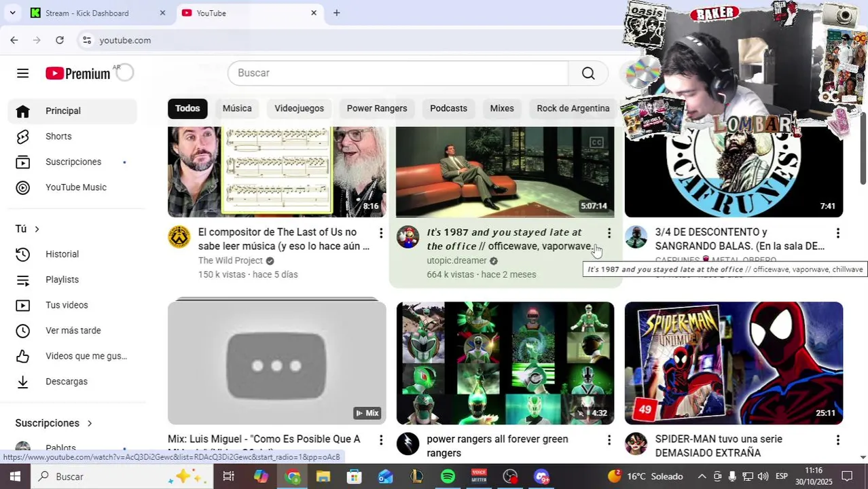The height and width of the screenshot is (489, 868).
Task: Open options menu for SPIDER-MAN video
Action: tap(838, 440)
